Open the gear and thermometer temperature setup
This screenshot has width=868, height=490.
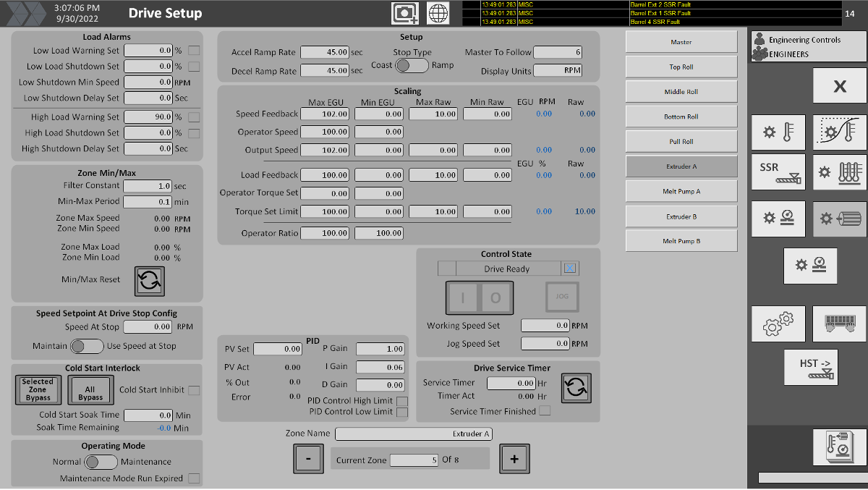tap(778, 132)
